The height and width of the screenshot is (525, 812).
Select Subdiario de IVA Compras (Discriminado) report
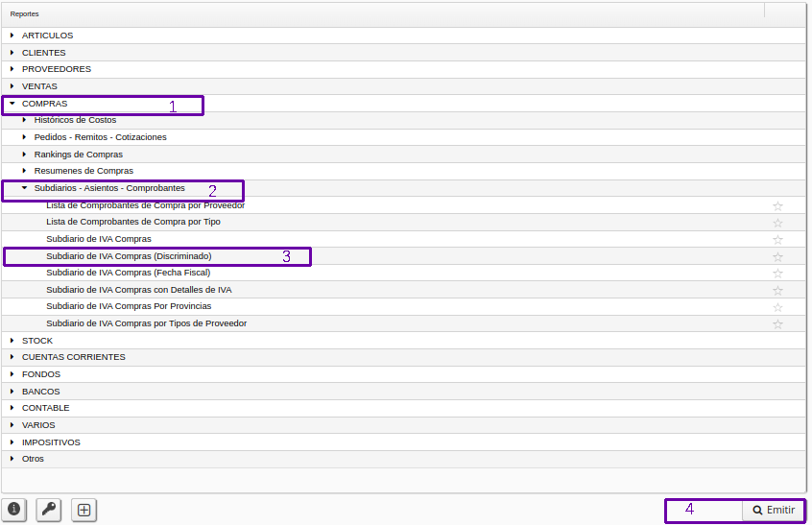(x=129, y=255)
